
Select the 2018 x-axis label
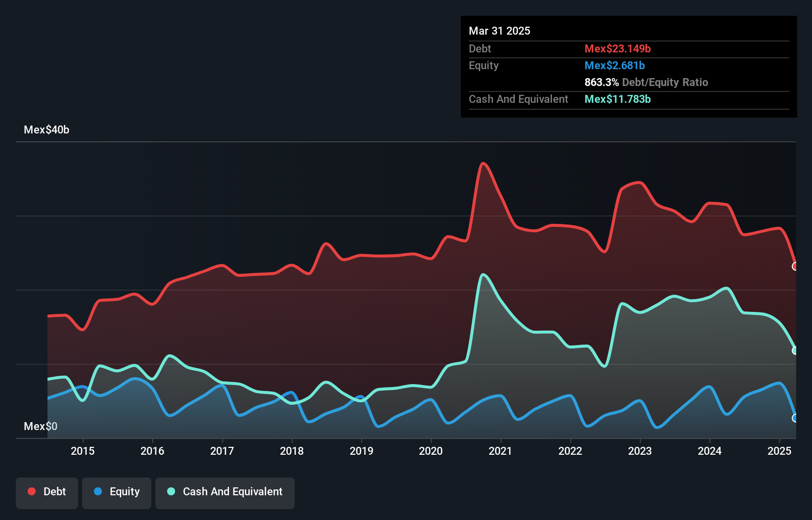point(292,451)
